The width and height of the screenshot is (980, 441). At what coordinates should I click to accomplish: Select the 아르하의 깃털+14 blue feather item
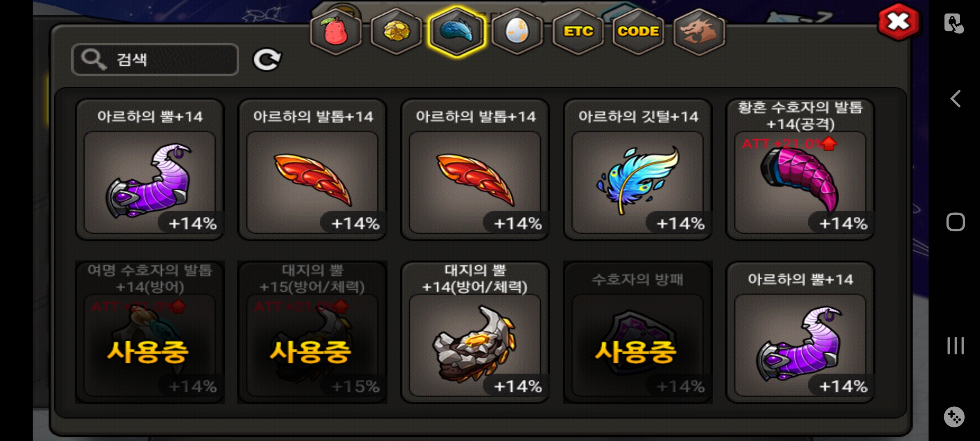[x=638, y=169]
